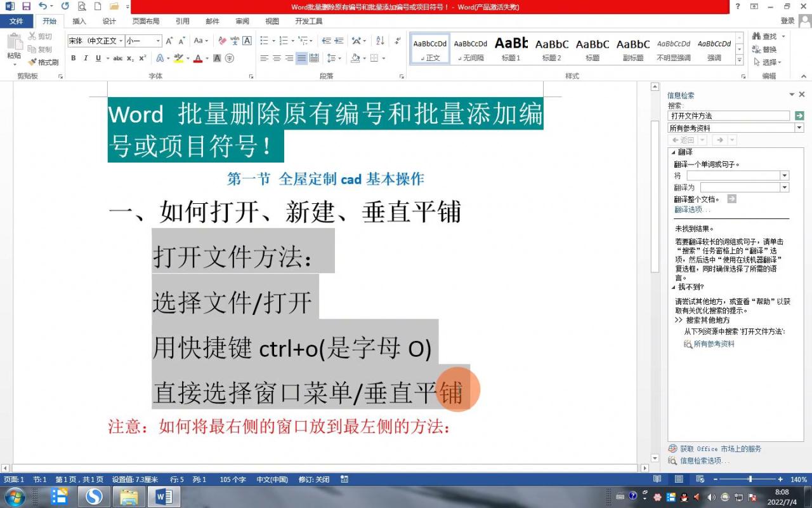Select center text alignment

(x=276, y=58)
